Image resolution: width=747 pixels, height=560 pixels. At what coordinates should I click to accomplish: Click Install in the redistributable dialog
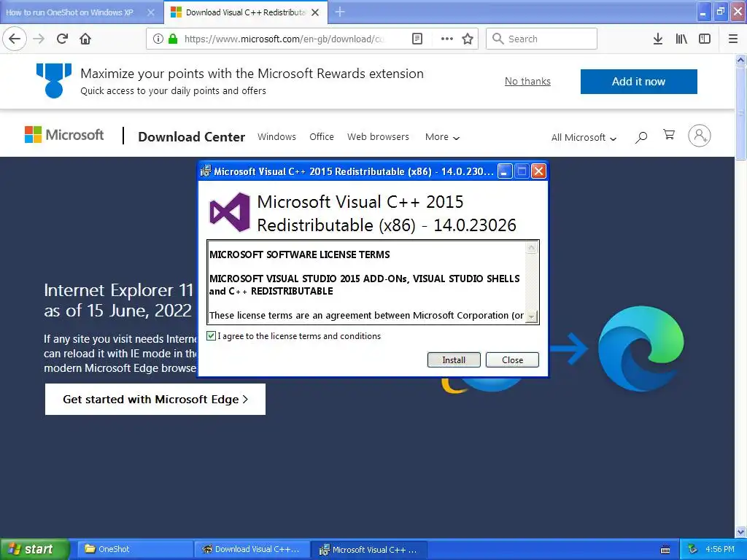[454, 360]
